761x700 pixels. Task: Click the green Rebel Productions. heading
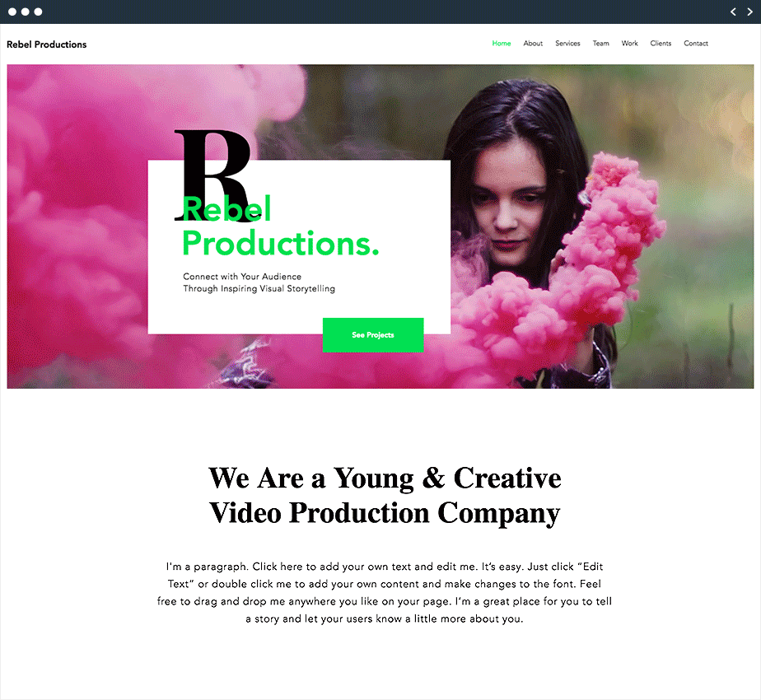point(280,226)
